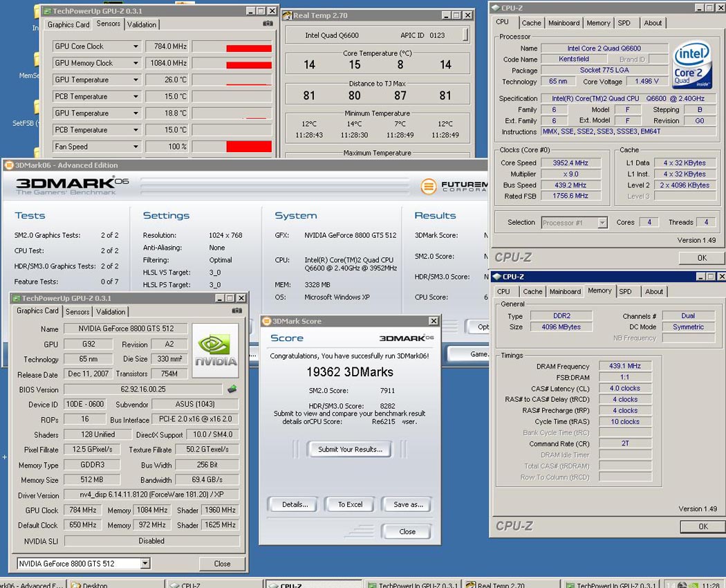Click camera screenshot icon in GPU-Z Sensors window
The height and width of the screenshot is (588, 726).
tap(268, 23)
